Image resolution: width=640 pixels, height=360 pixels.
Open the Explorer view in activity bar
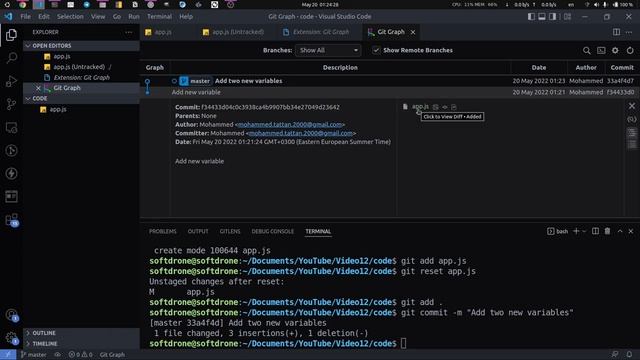[11, 35]
